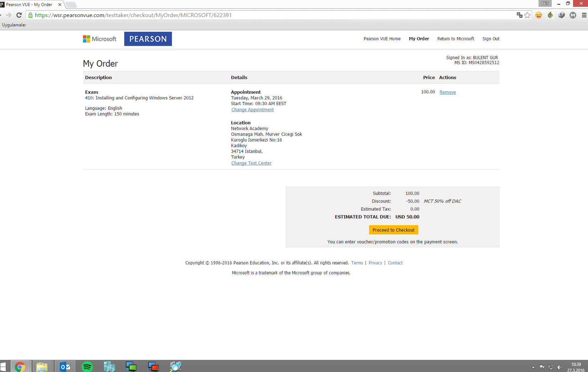
Task: Open the translate page icon in address bar
Action: (520, 15)
